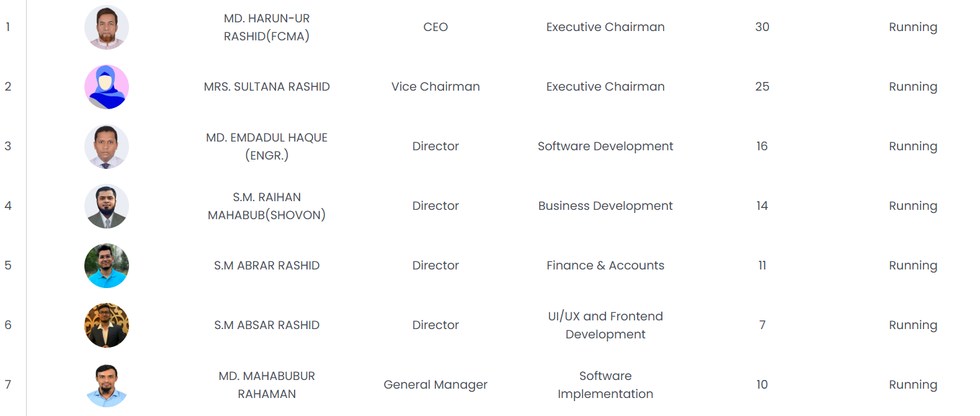This screenshot has width=980, height=416.
Task: Click the Software Development department cell
Action: click(x=605, y=147)
